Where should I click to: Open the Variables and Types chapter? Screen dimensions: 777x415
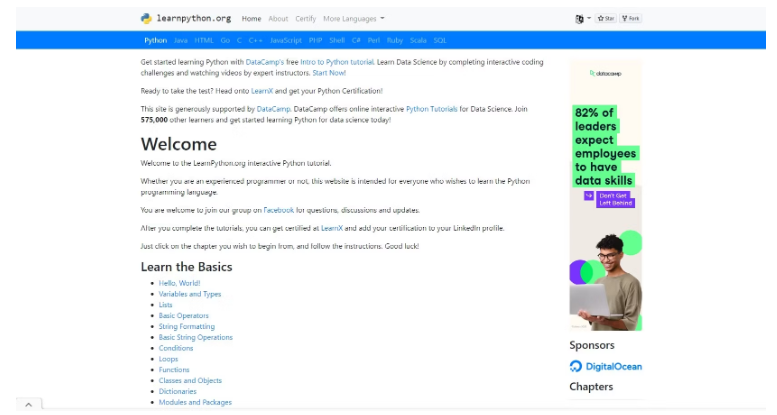[190, 294]
